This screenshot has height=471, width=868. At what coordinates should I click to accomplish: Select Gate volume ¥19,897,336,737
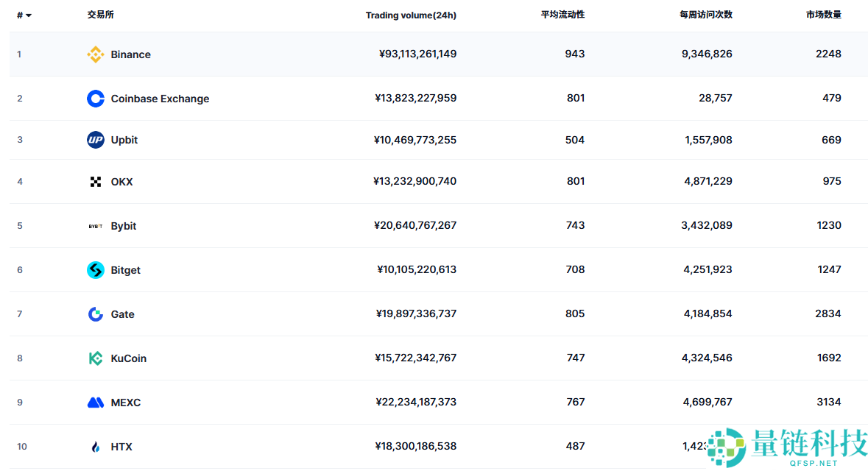[416, 314]
